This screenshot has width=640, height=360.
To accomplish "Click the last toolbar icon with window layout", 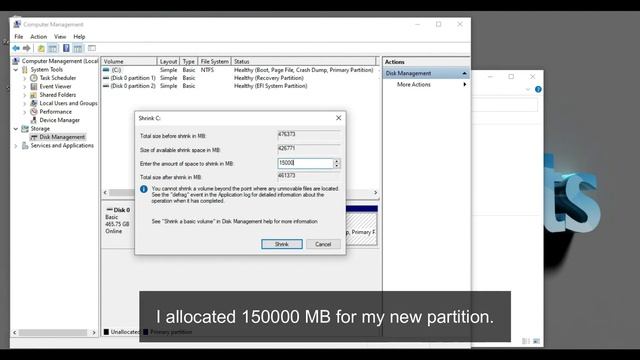I will 92,48.
